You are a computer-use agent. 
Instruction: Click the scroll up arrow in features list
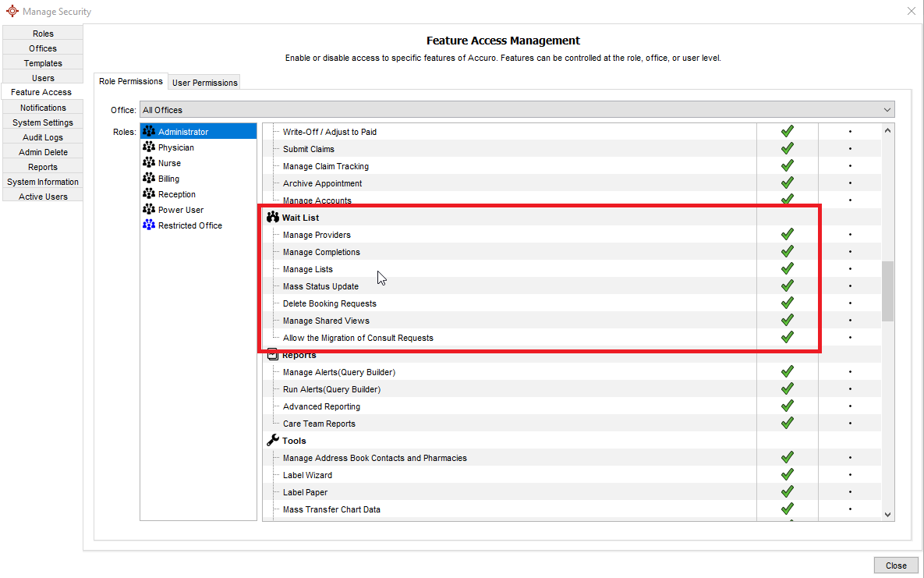coord(887,131)
